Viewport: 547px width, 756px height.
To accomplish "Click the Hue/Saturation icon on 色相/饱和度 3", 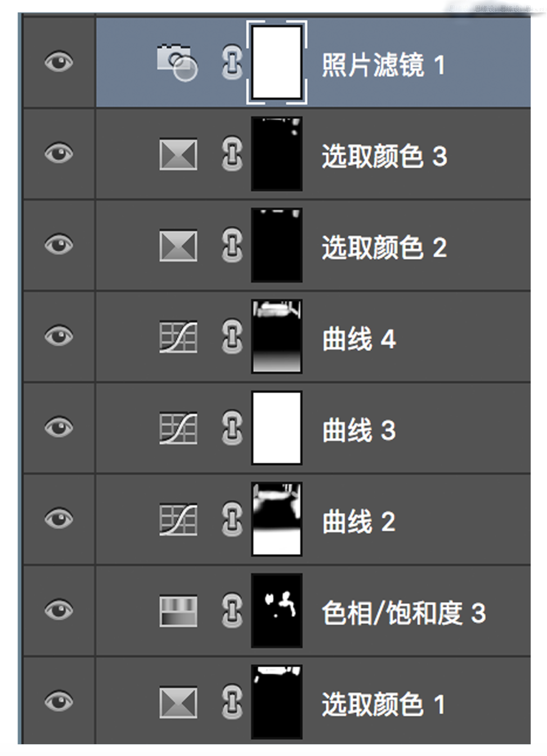I will tap(178, 611).
